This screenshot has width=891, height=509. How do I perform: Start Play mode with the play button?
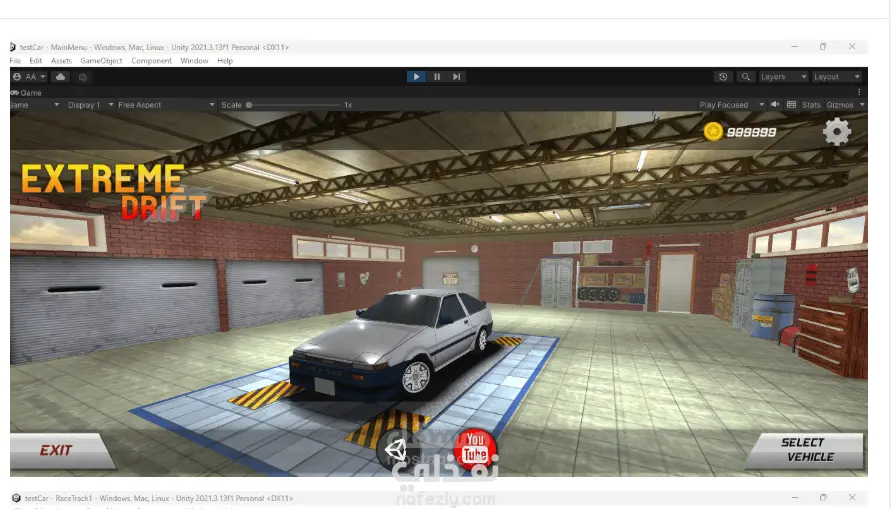pos(416,77)
